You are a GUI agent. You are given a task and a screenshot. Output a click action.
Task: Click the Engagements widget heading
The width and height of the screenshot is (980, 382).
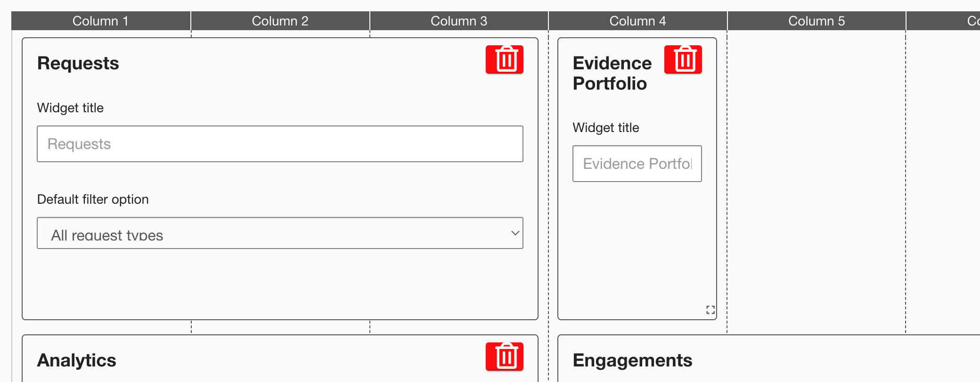(x=632, y=360)
